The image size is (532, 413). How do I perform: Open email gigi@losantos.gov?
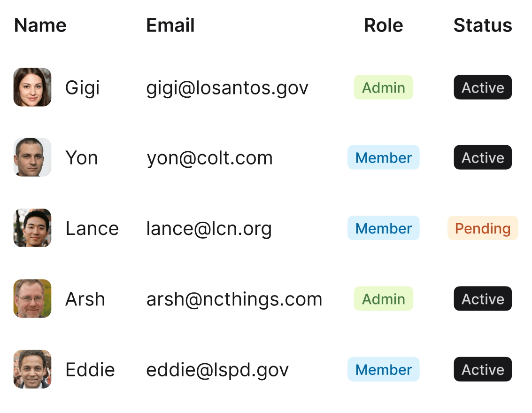[227, 88]
